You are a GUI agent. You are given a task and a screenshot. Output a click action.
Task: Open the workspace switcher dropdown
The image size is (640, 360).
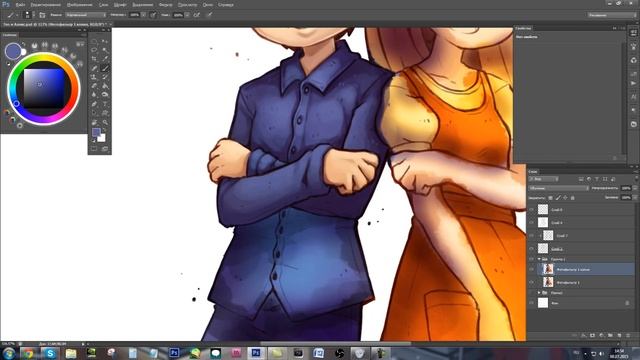click(612, 15)
